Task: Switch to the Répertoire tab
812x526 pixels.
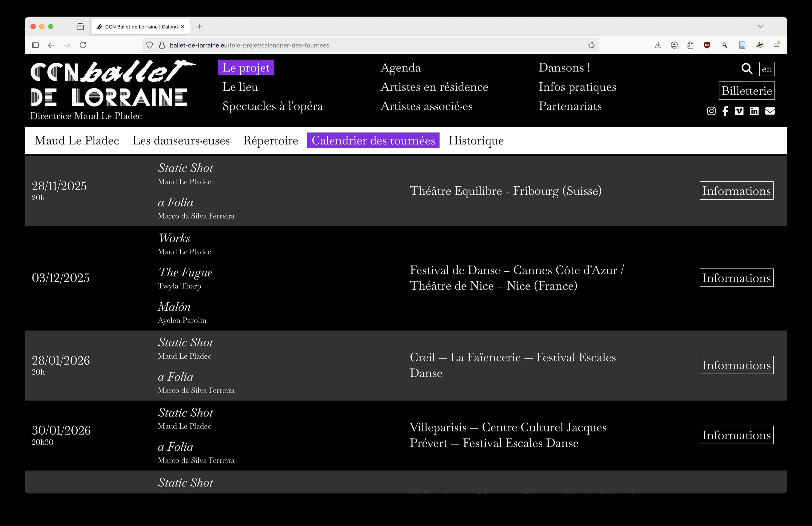Action: 270,140
